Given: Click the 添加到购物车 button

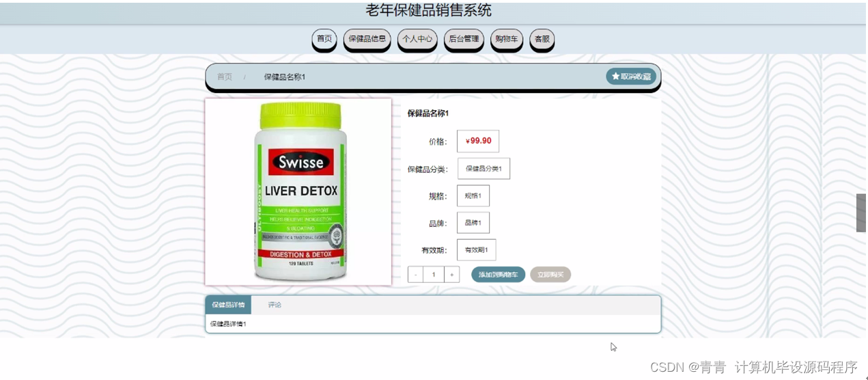Looking at the screenshot, I should pos(498,275).
